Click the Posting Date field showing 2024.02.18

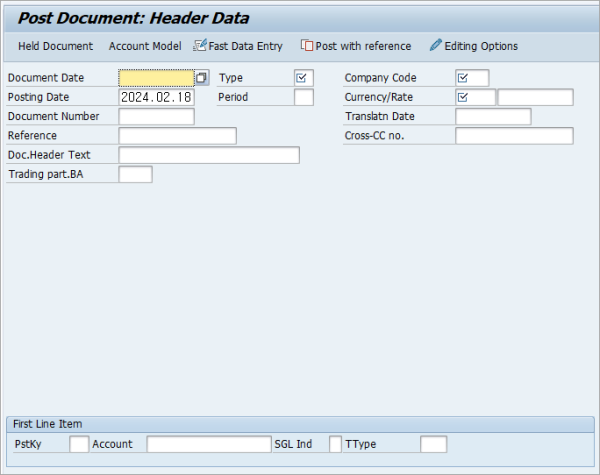click(157, 97)
